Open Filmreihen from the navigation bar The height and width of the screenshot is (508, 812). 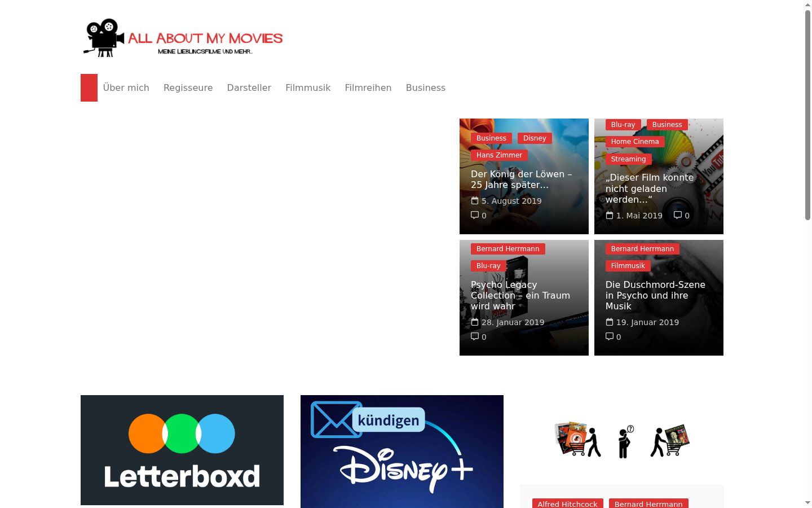(368, 87)
